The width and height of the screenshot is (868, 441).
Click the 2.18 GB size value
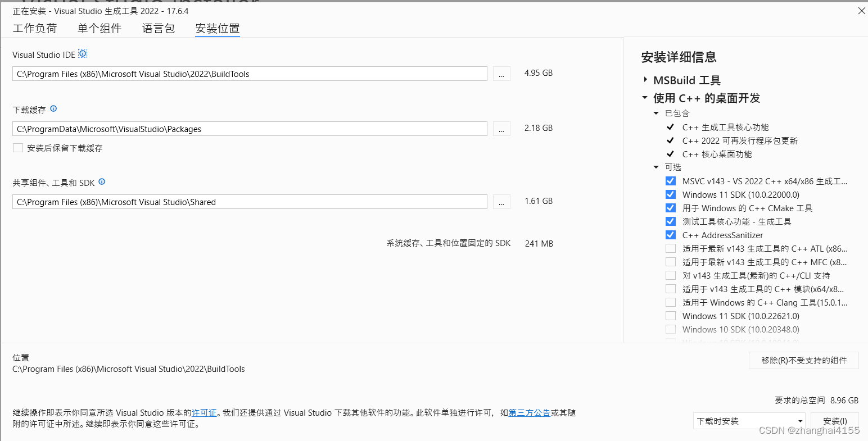click(x=539, y=128)
